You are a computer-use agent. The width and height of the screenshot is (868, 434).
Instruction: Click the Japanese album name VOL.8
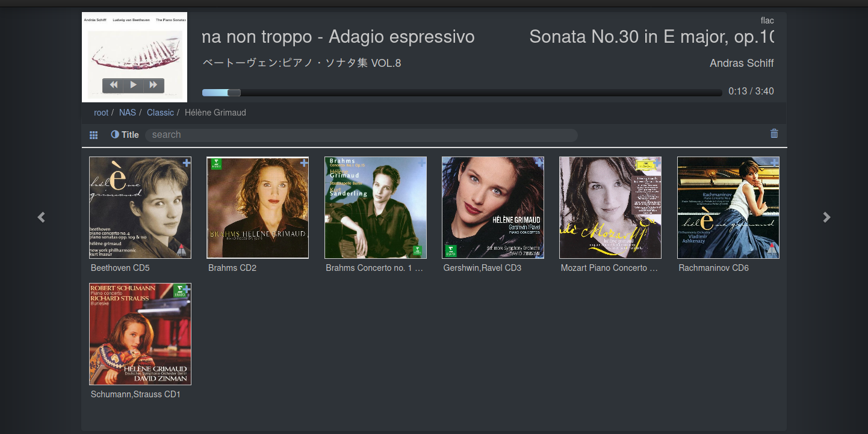pos(302,63)
